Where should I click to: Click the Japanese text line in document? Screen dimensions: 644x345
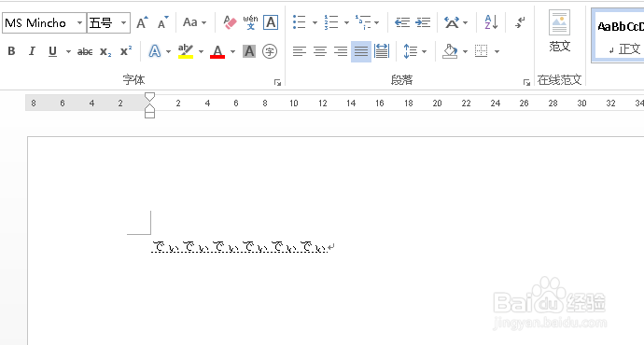click(x=240, y=246)
